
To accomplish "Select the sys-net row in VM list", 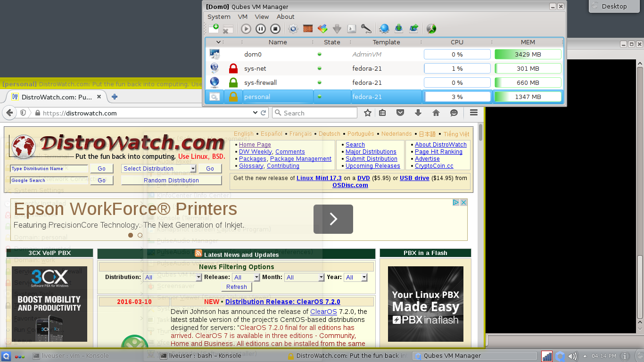I will click(x=384, y=68).
